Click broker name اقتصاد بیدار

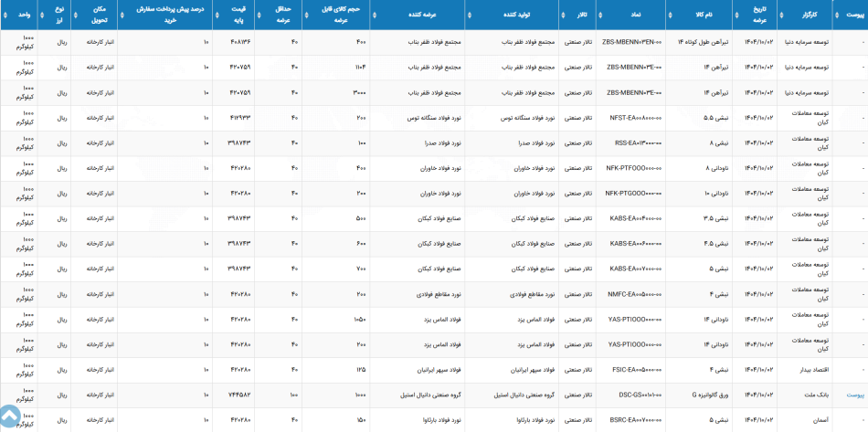tap(814, 370)
